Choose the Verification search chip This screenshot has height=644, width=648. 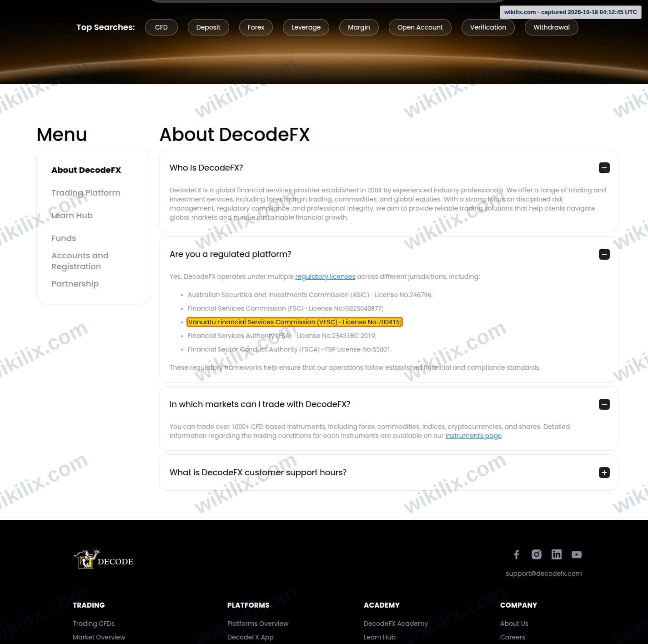pos(488,27)
